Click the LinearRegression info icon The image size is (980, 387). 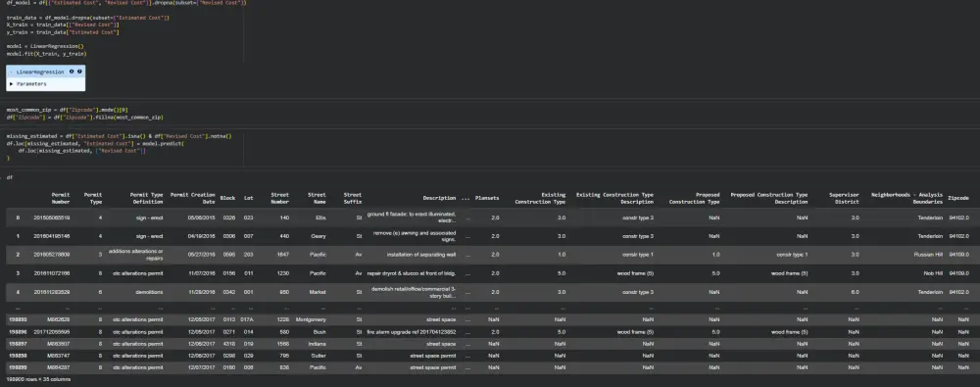[72, 72]
